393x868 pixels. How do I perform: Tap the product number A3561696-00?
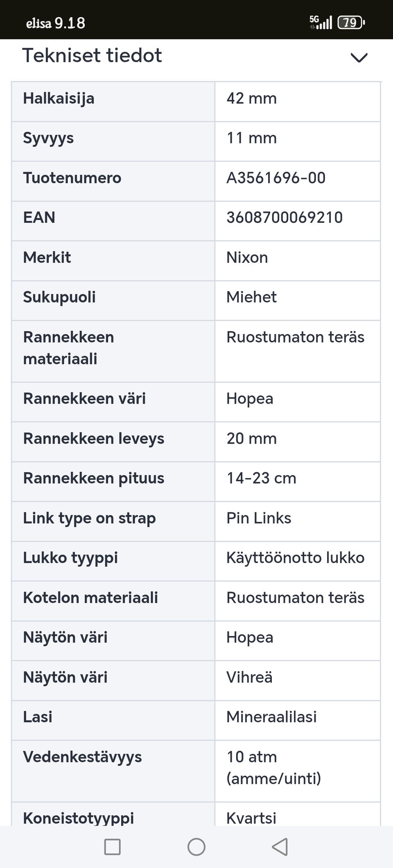(276, 178)
